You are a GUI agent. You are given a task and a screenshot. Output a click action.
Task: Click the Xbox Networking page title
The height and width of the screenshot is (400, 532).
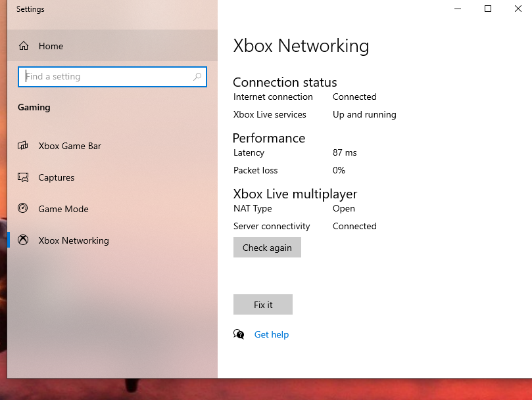pyautogui.click(x=301, y=46)
